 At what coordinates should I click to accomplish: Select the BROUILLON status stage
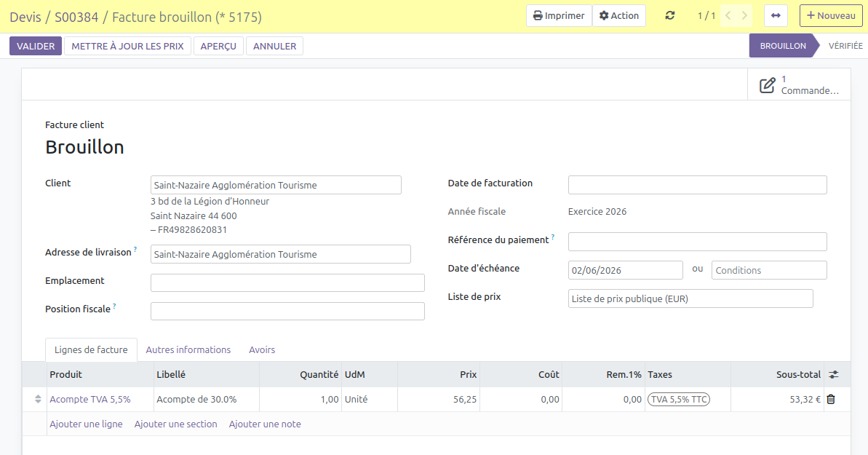coord(782,46)
